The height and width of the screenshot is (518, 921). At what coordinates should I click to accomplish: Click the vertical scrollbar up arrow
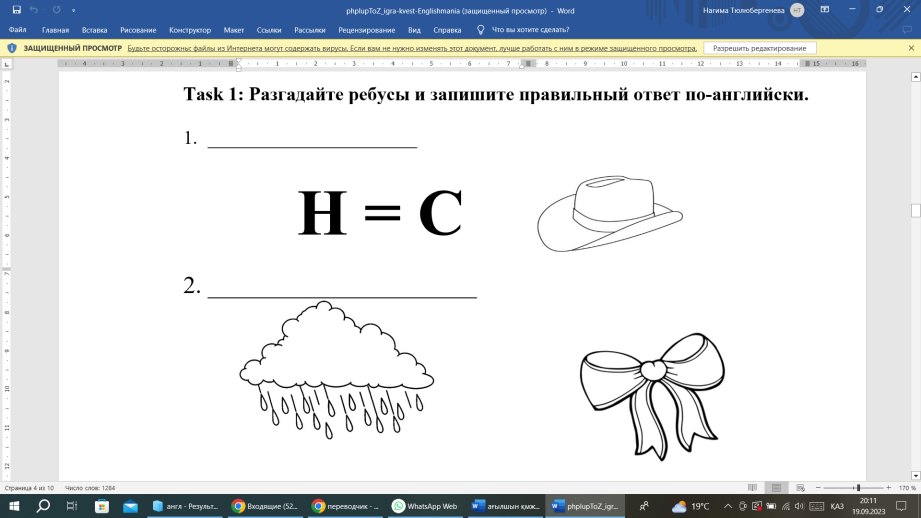(915, 77)
